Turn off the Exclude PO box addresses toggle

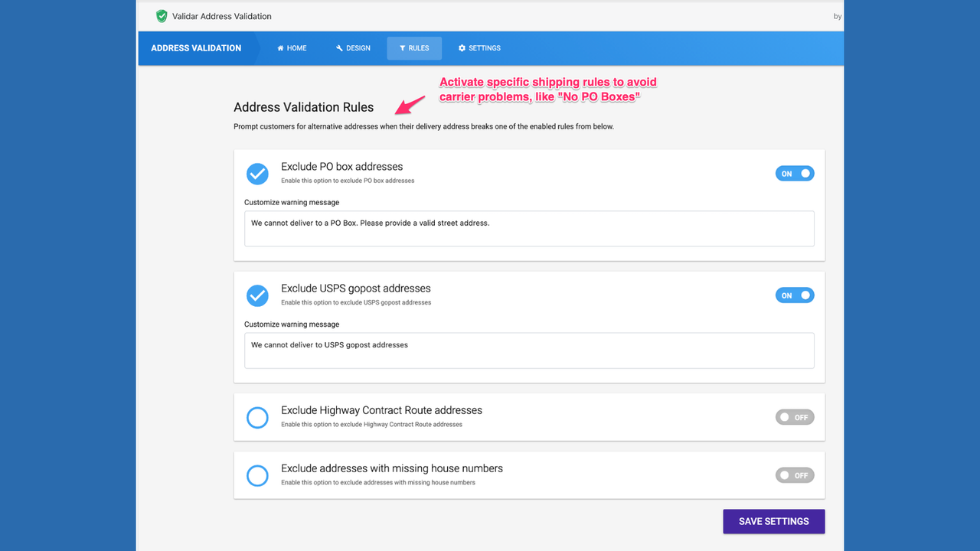tap(795, 173)
